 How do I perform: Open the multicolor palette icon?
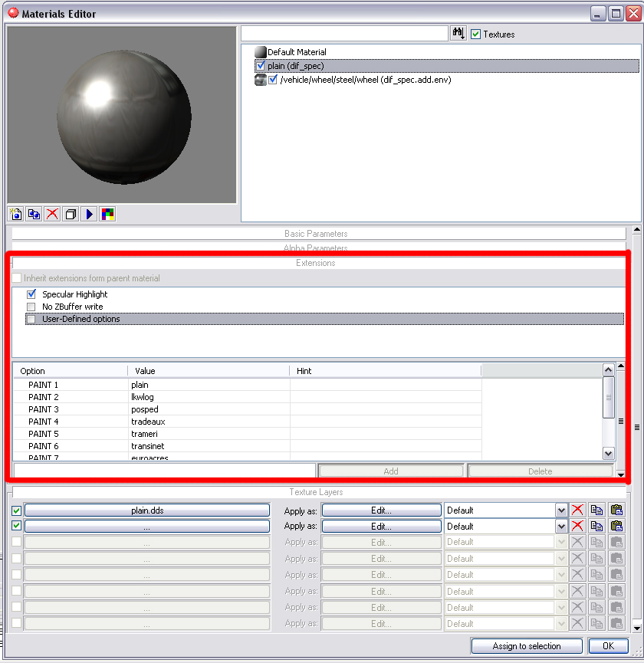(108, 214)
